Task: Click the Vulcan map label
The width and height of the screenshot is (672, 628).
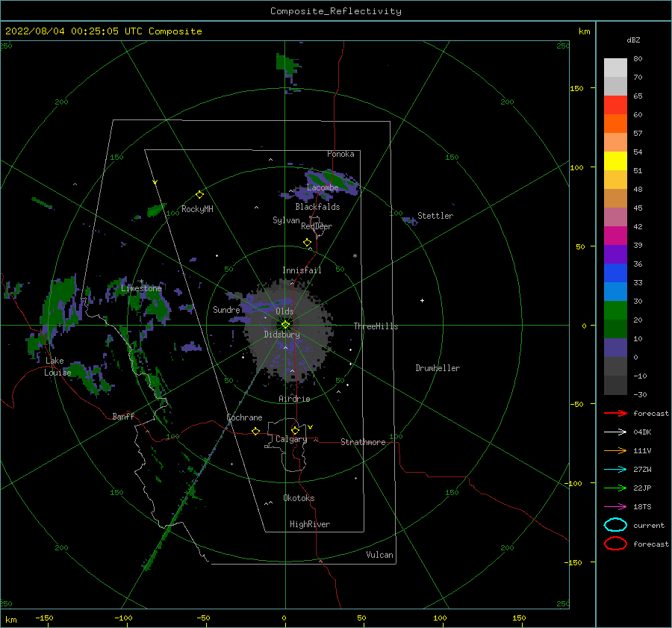Action: [x=380, y=555]
